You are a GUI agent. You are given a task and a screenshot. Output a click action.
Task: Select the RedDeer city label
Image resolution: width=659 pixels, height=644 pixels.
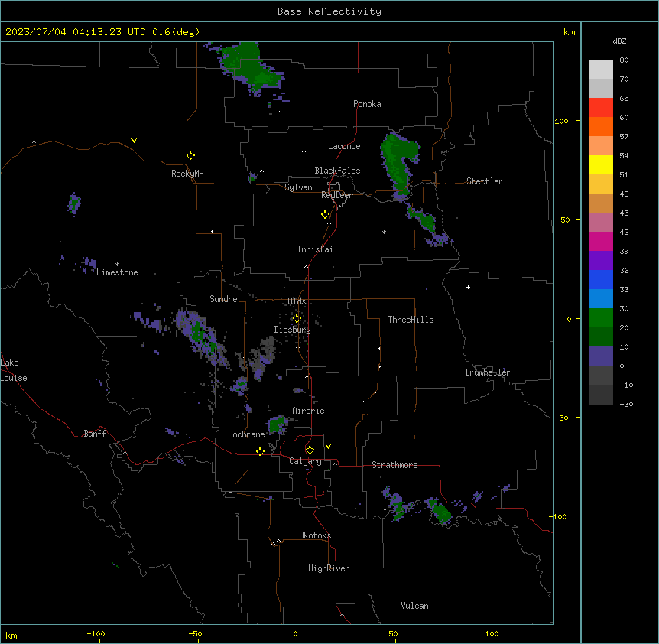336,195
